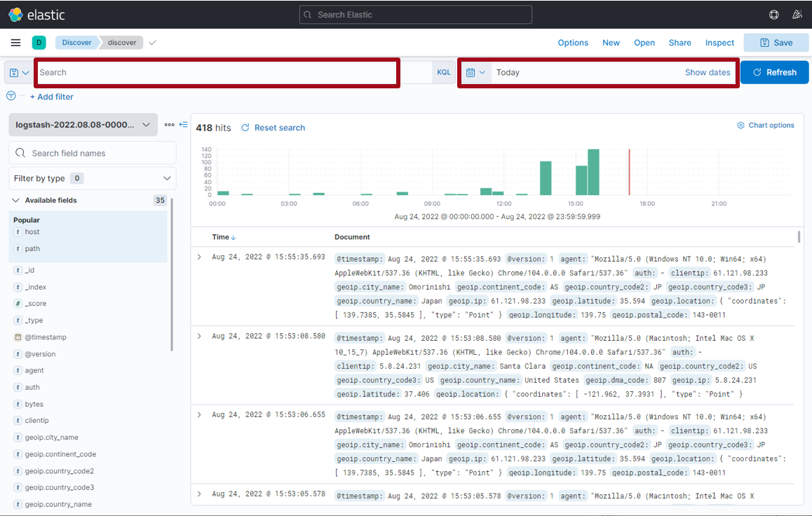Screen dimensions: 812x516
Task: Click the Refresh button
Action: point(774,72)
